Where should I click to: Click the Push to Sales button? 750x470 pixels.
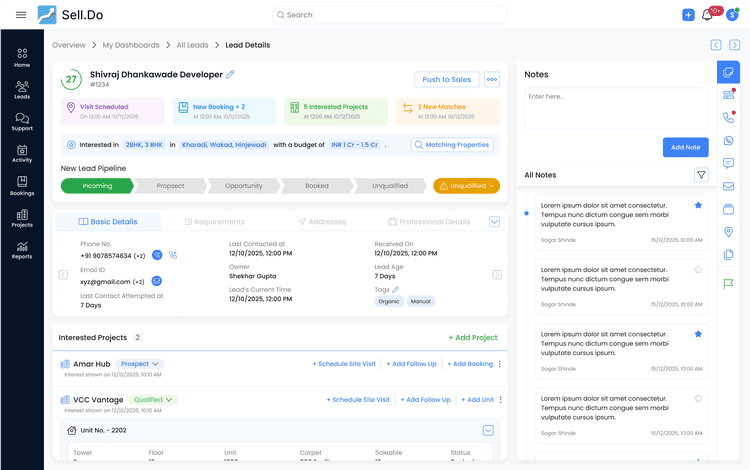446,80
